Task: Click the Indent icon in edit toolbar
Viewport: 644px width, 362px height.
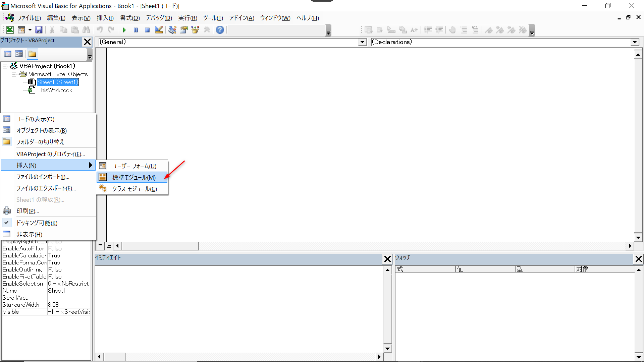Action: [x=428, y=30]
